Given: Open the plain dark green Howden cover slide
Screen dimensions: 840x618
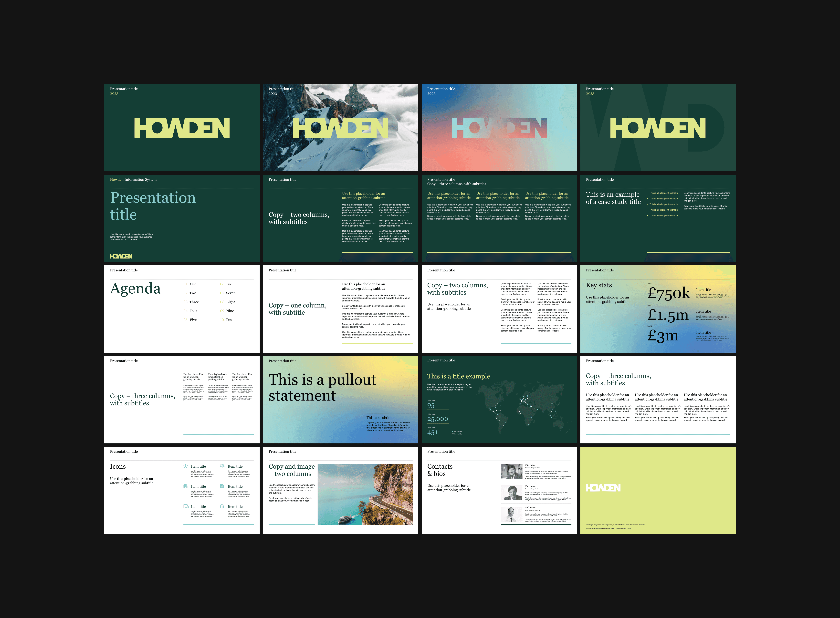Looking at the screenshot, I should (182, 128).
